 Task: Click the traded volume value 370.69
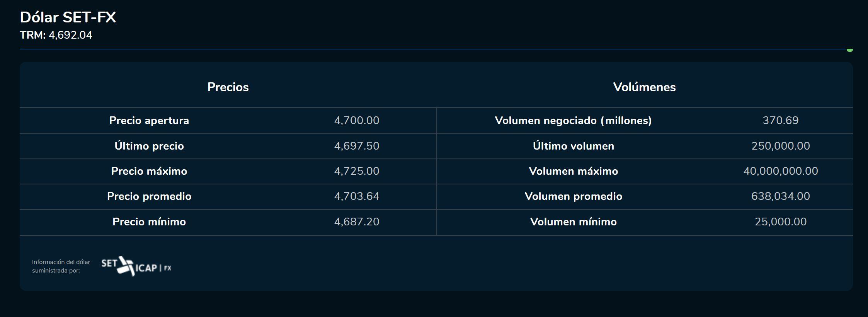pos(780,121)
